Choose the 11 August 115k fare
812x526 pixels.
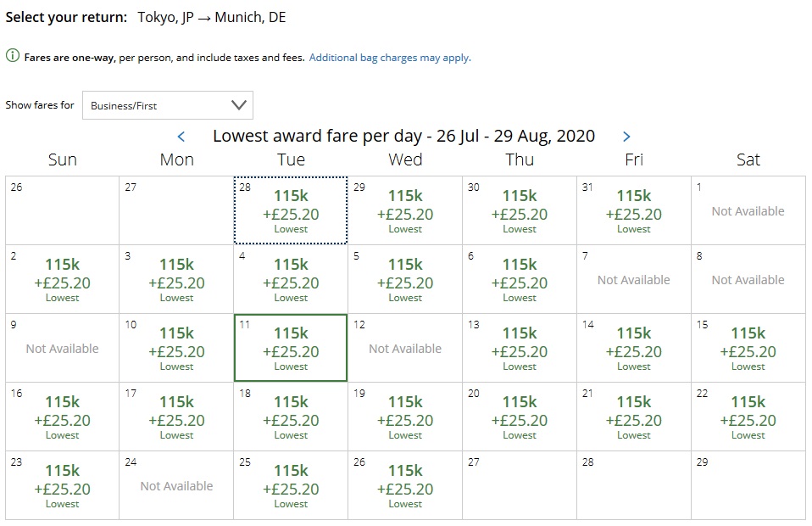coord(291,348)
